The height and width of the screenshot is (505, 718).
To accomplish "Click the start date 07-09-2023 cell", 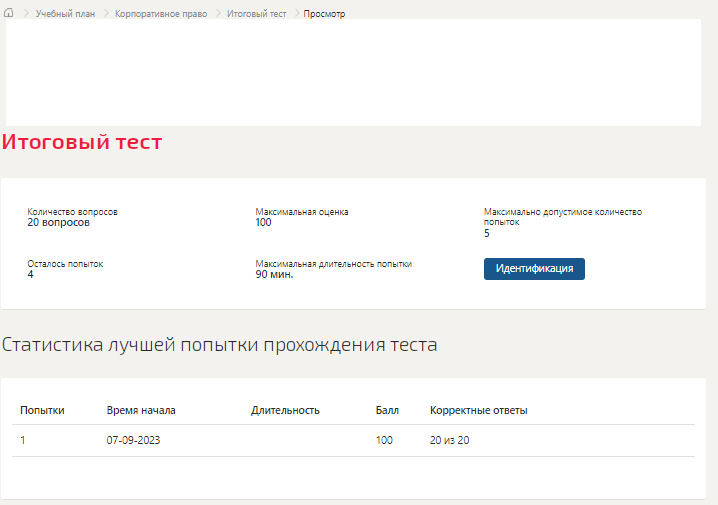I will (x=133, y=440).
